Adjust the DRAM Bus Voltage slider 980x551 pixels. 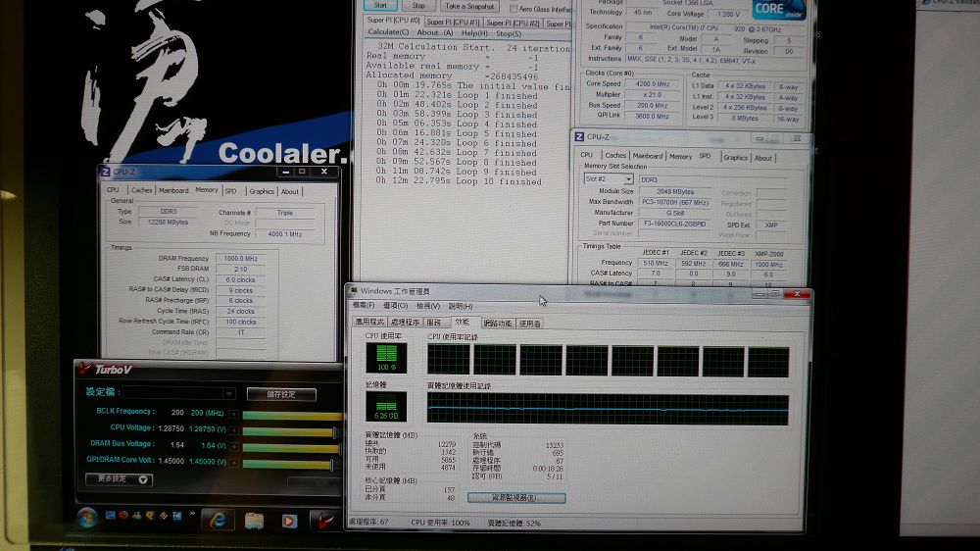292,448
